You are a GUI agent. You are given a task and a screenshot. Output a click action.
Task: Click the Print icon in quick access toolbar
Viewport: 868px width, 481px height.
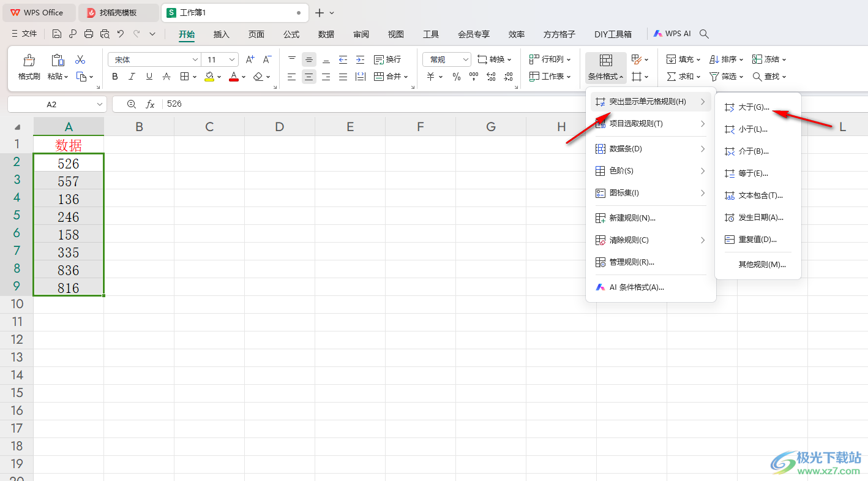[89, 34]
